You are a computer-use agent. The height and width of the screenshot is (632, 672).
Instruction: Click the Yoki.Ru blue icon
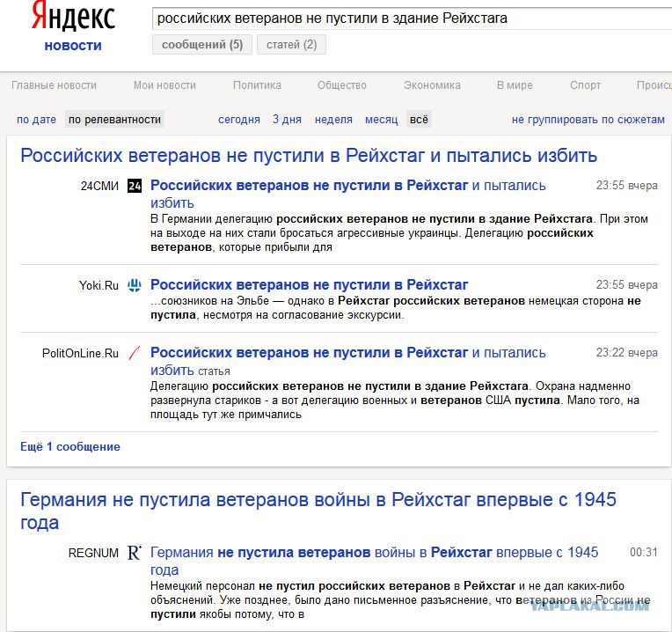[x=135, y=285]
